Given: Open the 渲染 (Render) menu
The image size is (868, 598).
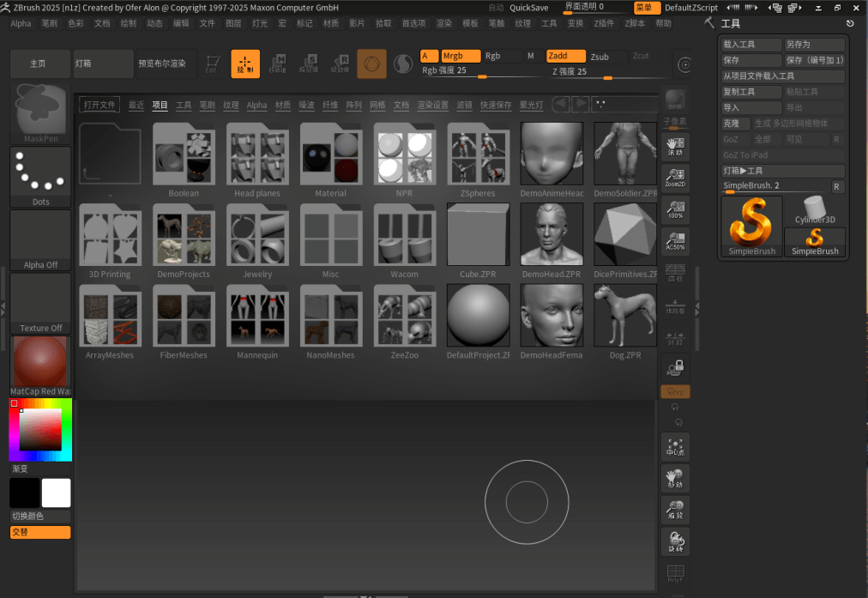Looking at the screenshot, I should pos(443,23).
